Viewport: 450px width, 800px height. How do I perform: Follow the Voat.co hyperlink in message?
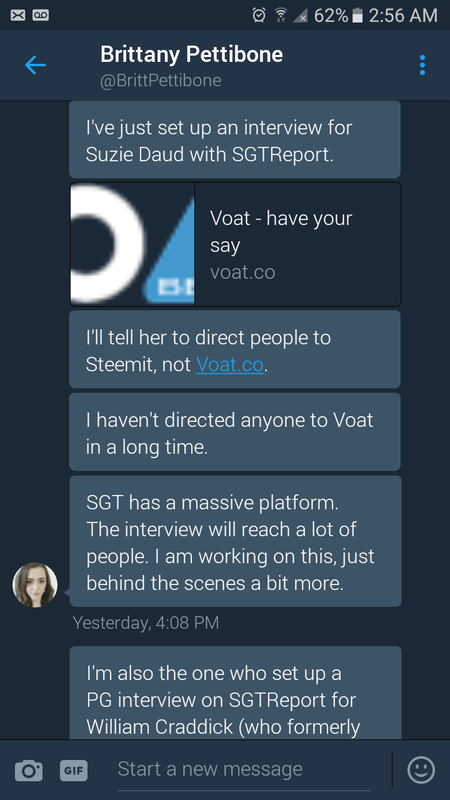point(230,364)
